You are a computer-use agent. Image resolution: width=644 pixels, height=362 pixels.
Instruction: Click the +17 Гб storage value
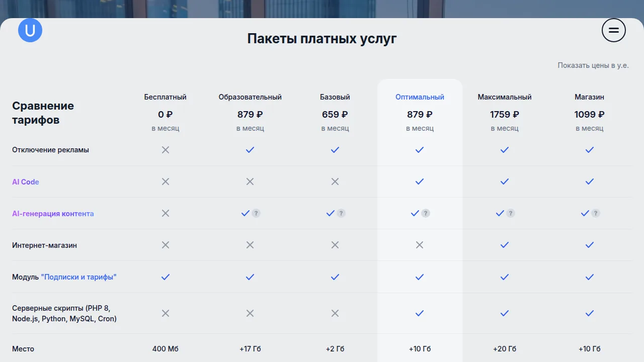pyautogui.click(x=250, y=349)
